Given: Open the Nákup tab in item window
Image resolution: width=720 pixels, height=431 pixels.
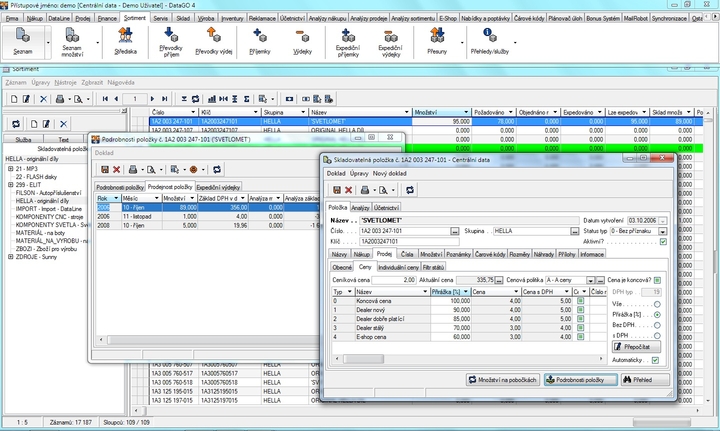Looking at the screenshot, I should coord(361,254).
